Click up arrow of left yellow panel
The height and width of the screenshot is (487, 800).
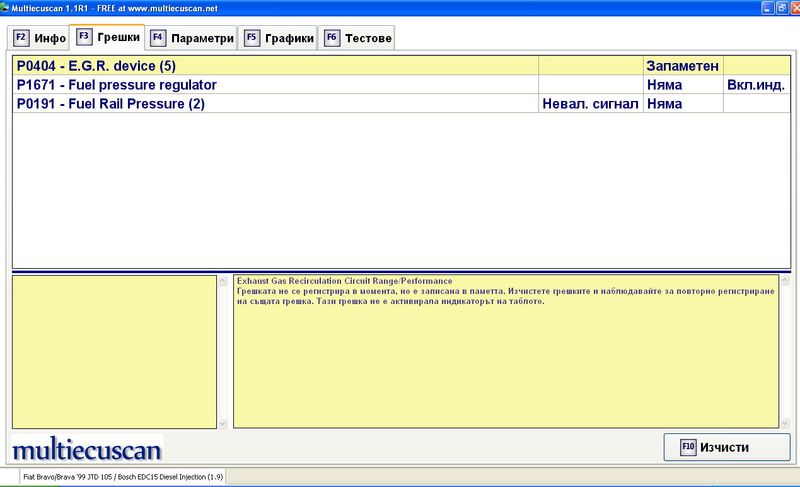(x=222, y=282)
